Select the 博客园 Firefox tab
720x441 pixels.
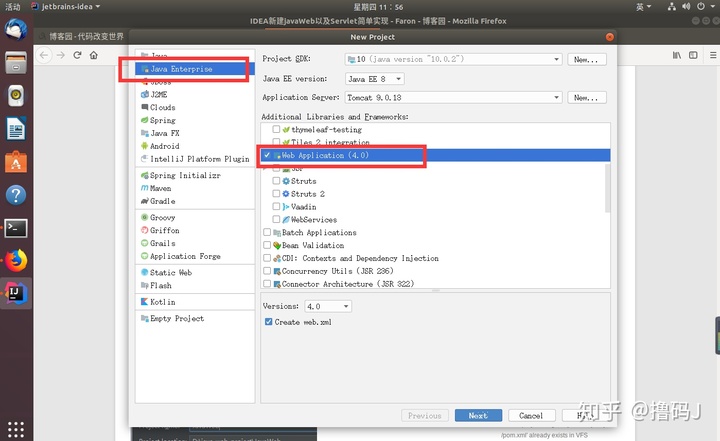tap(81, 36)
